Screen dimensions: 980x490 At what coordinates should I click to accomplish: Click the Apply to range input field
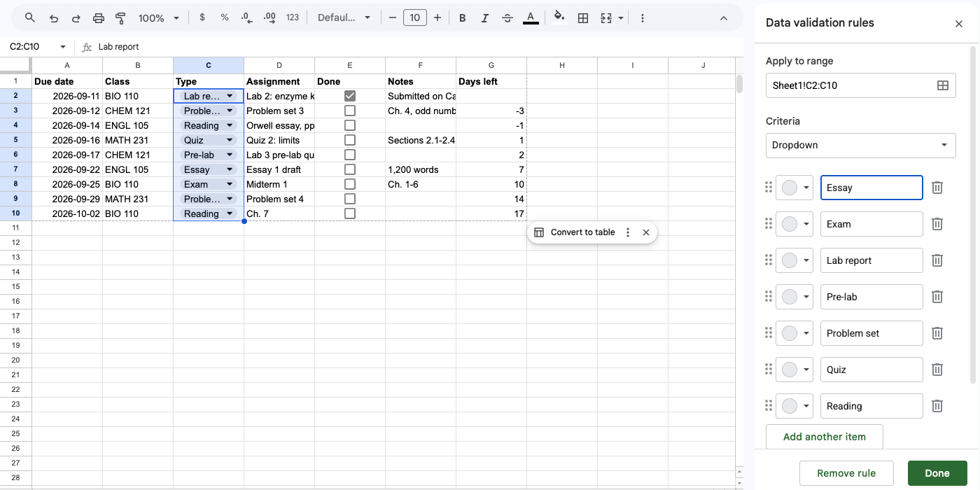click(861, 85)
